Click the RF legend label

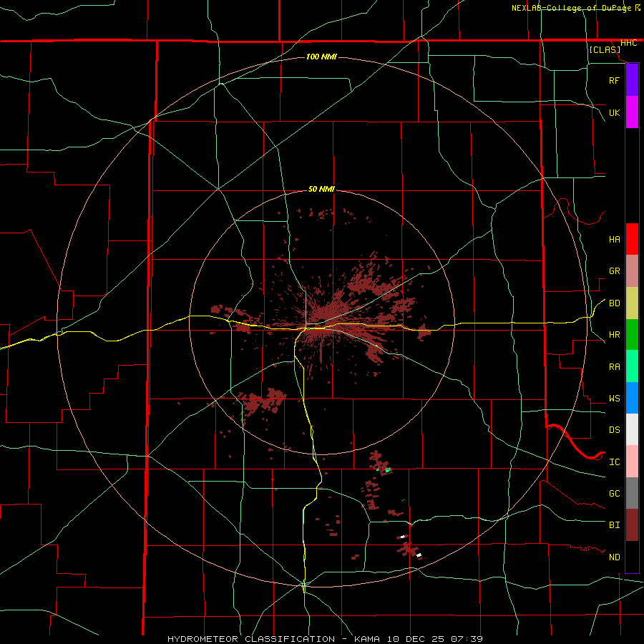(614, 80)
